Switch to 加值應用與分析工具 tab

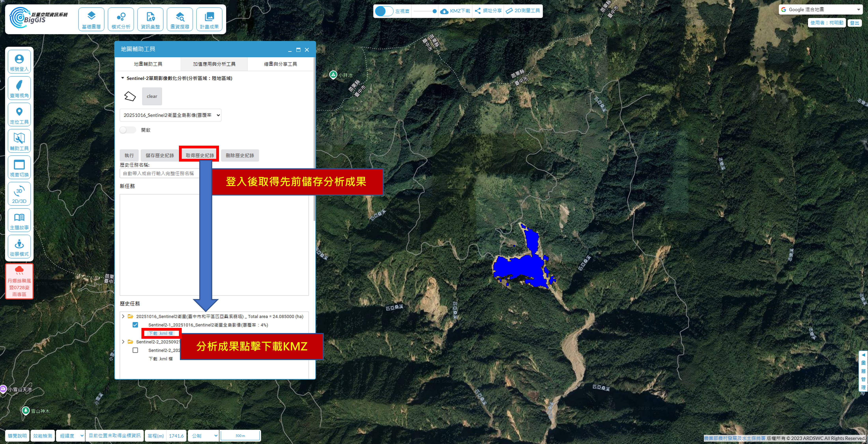214,64
